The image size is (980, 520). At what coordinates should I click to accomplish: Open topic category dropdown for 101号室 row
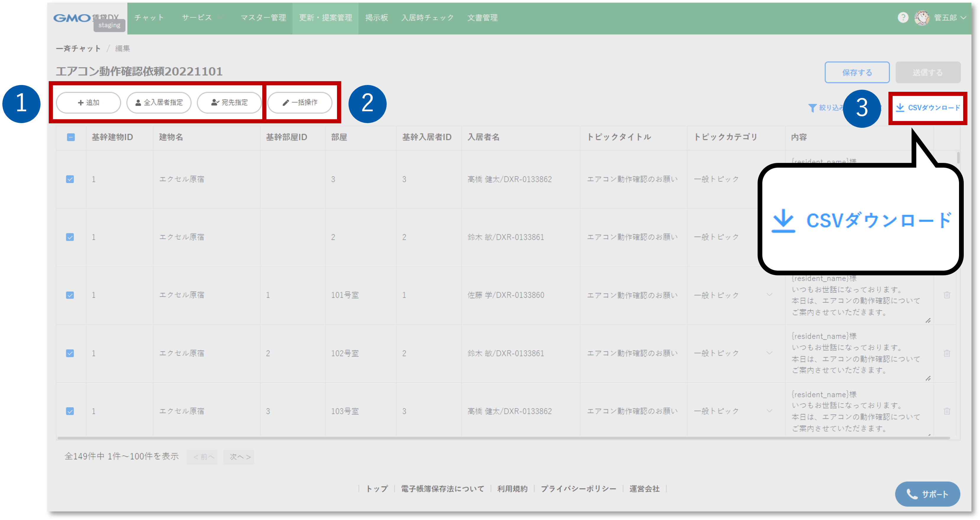[769, 295]
